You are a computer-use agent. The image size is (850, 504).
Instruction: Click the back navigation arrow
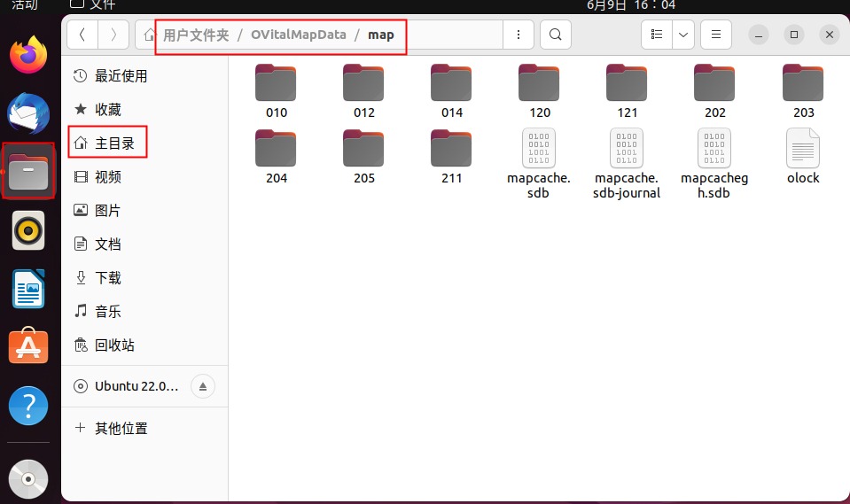pyautogui.click(x=82, y=35)
